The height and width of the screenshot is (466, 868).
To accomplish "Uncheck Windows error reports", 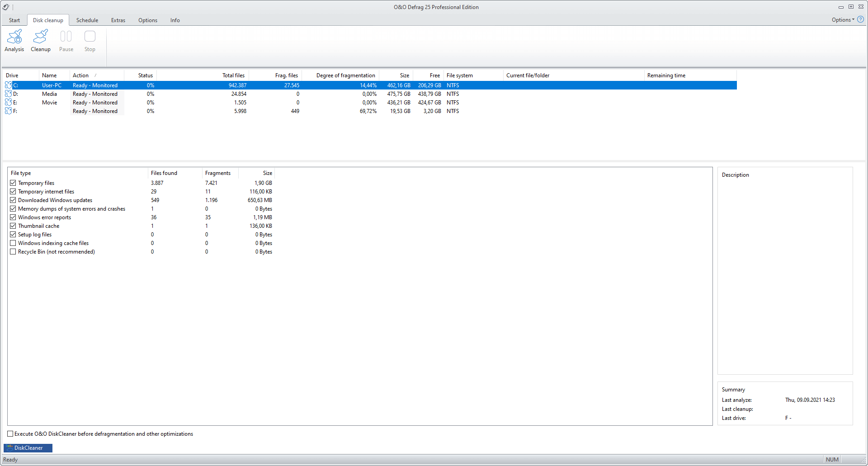I will (13, 217).
